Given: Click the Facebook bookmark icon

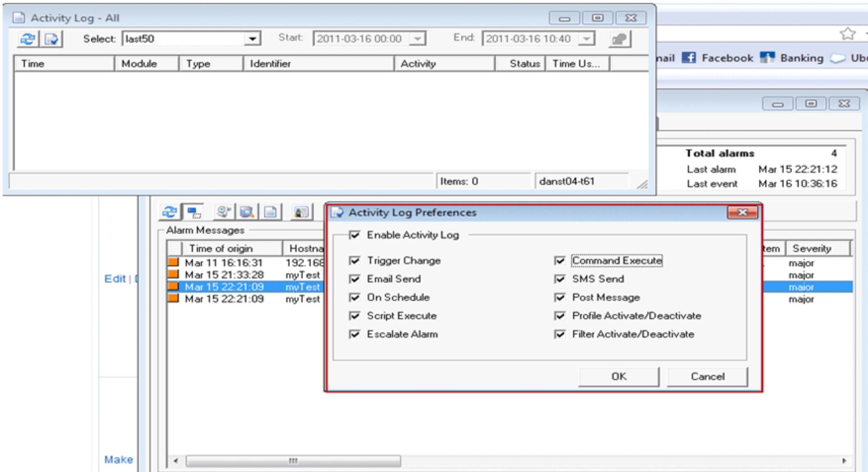Looking at the screenshot, I should [x=689, y=58].
